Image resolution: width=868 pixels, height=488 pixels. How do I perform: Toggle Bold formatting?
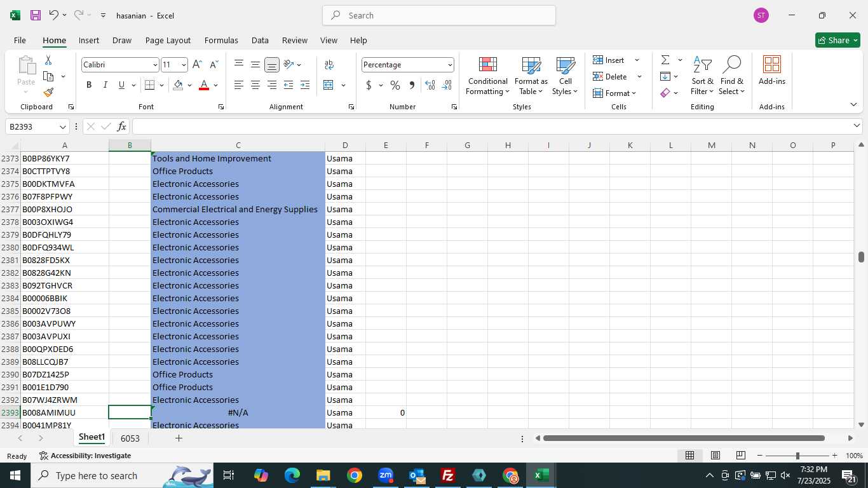[89, 85]
